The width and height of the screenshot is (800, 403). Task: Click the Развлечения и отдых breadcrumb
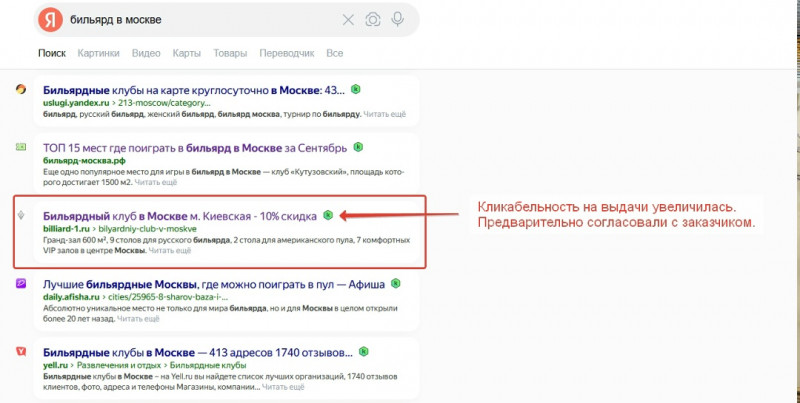click(x=118, y=365)
